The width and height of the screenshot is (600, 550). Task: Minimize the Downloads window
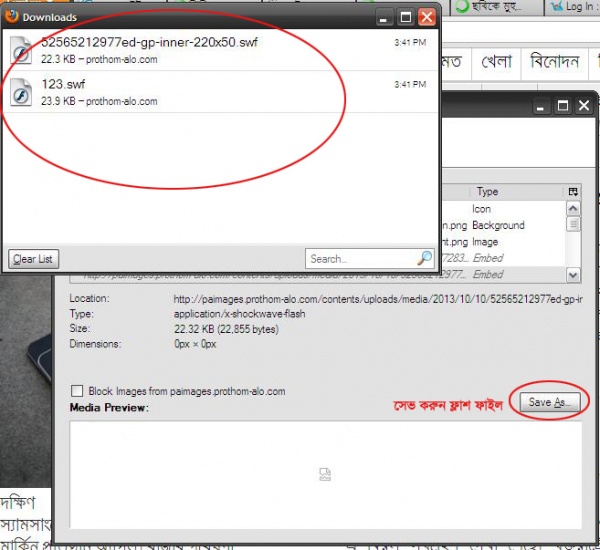coord(384,17)
